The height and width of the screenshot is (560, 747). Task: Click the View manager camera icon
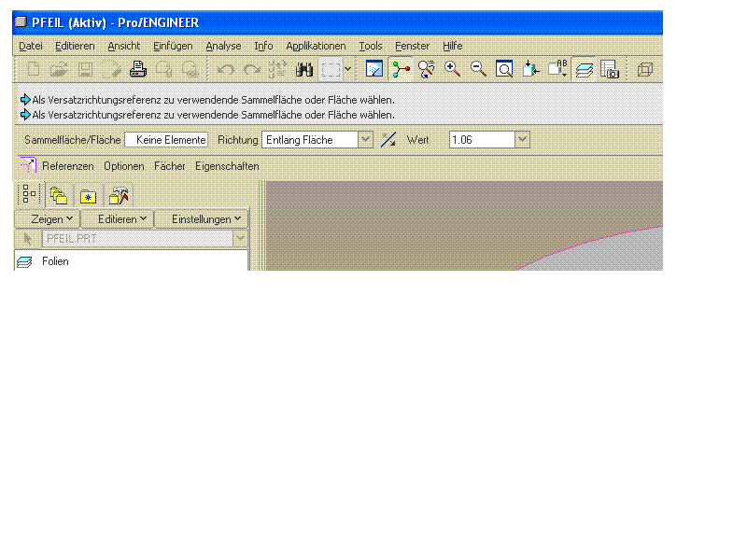(x=610, y=69)
